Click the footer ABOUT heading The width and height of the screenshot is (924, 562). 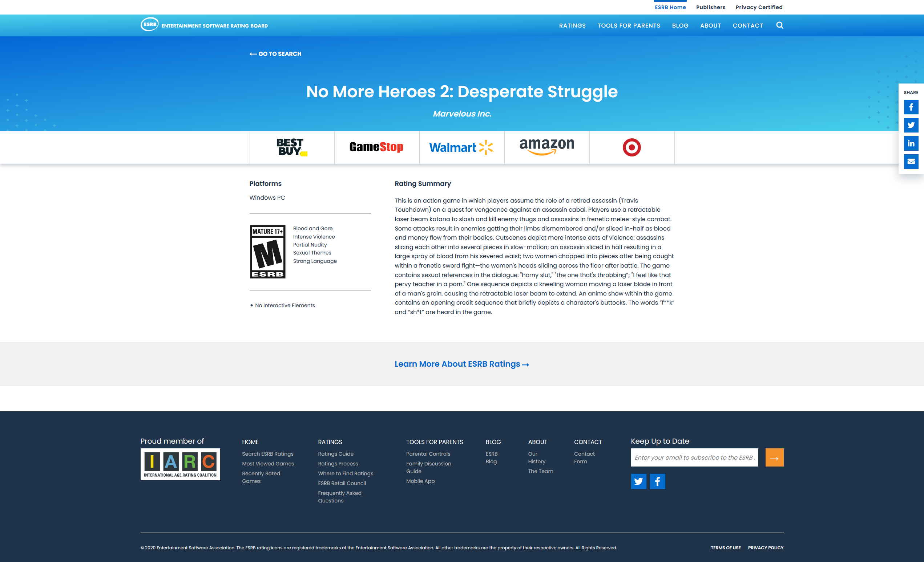(x=537, y=442)
